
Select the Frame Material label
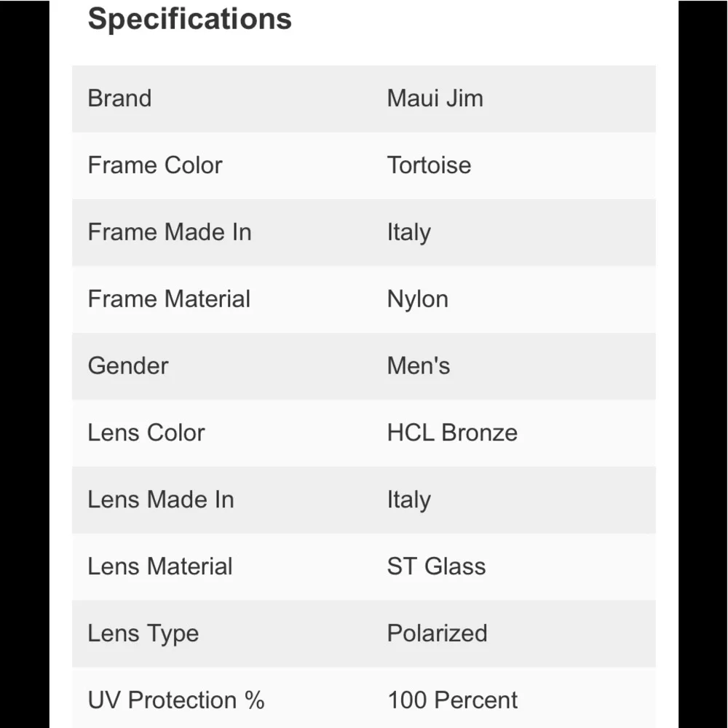pos(169,299)
